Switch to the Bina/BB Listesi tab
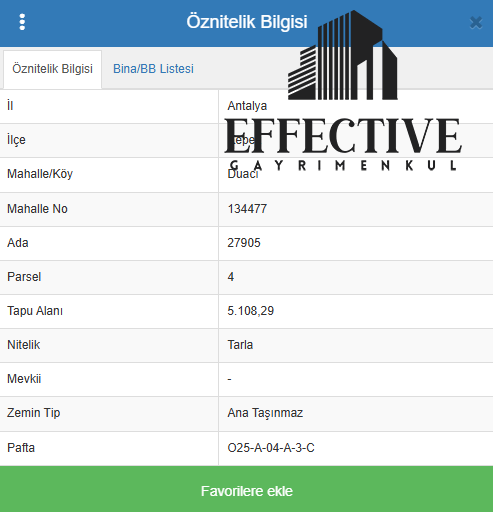The width and height of the screenshot is (493, 512). 153,69
